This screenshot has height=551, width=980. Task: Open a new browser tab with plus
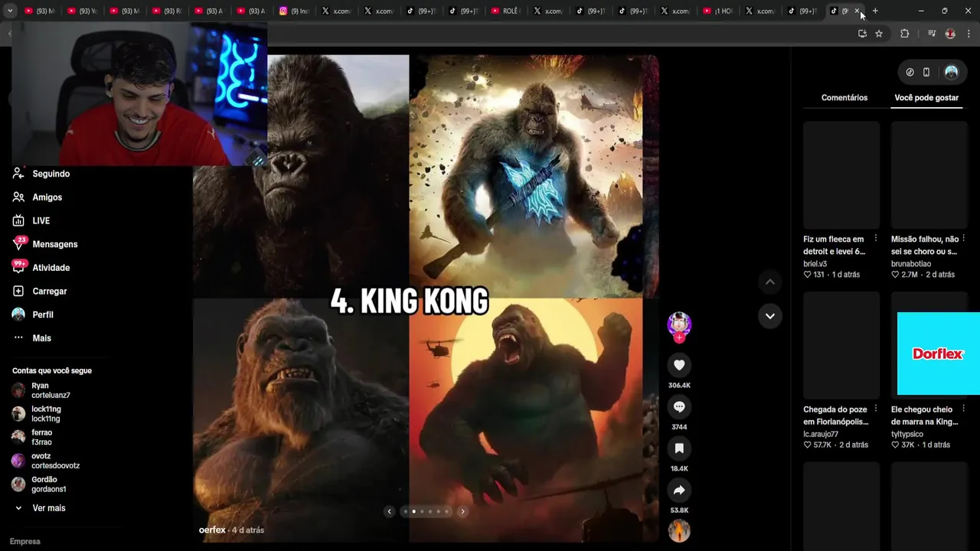pos(875,11)
